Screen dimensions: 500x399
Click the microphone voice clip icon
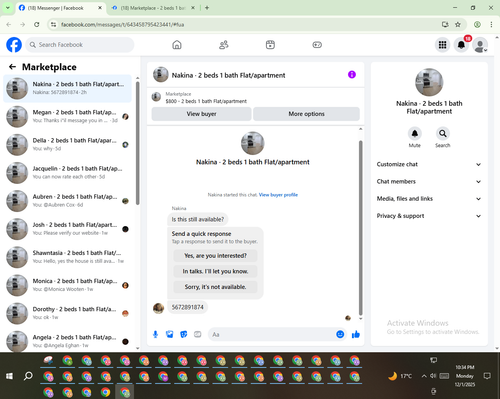click(155, 334)
